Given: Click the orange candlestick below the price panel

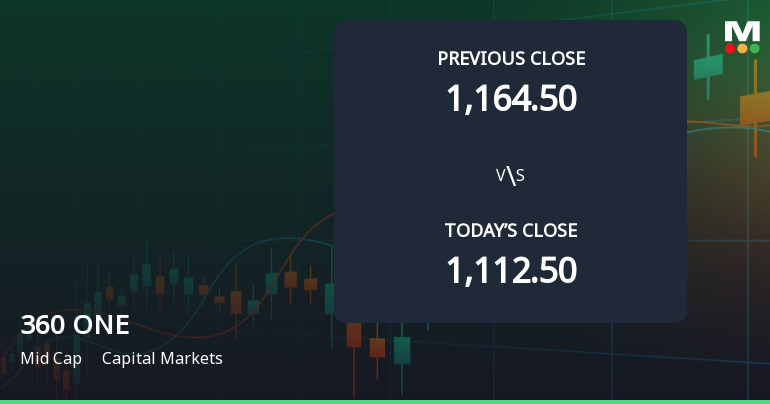Looking at the screenshot, I should (377, 347).
